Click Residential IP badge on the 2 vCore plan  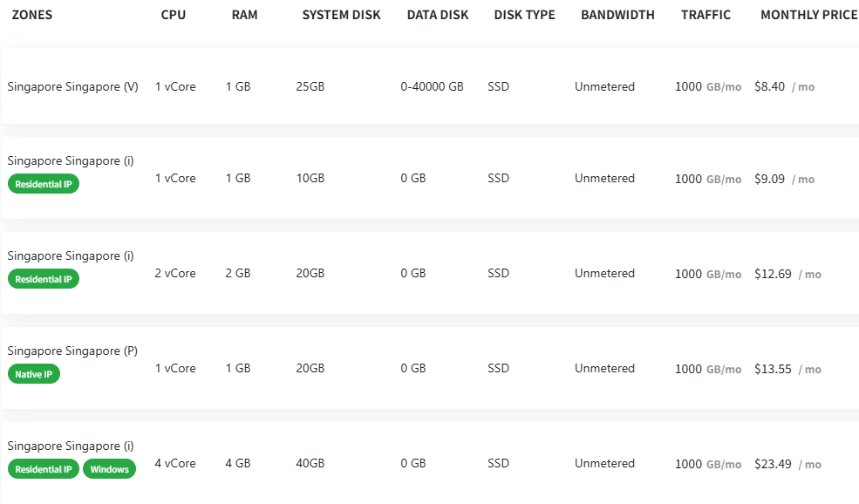click(44, 279)
